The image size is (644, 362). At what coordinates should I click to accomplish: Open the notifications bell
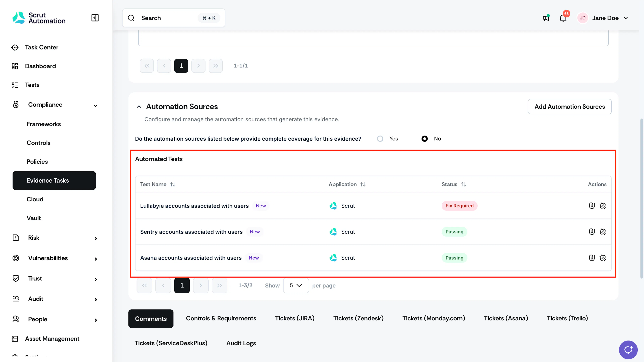pyautogui.click(x=563, y=18)
